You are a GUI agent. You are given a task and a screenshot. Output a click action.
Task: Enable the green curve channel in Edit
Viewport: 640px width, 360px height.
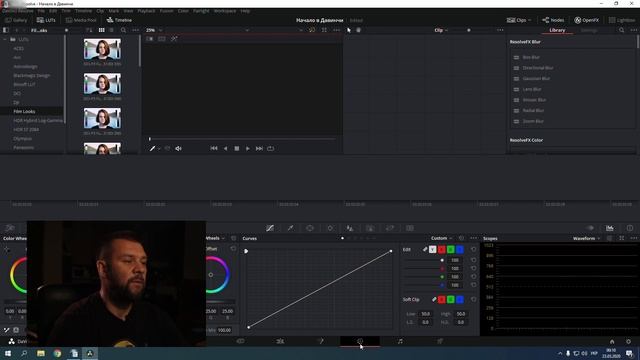(451, 249)
